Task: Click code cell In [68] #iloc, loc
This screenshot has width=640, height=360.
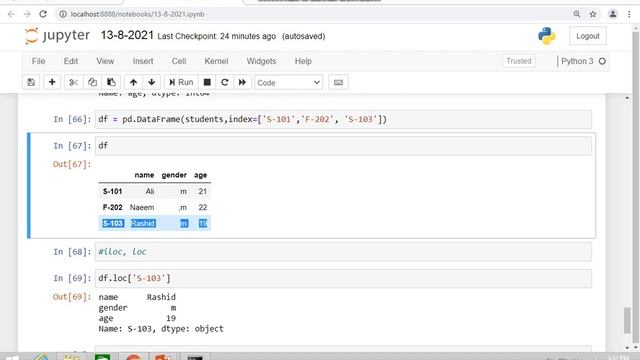Action: tap(343, 252)
